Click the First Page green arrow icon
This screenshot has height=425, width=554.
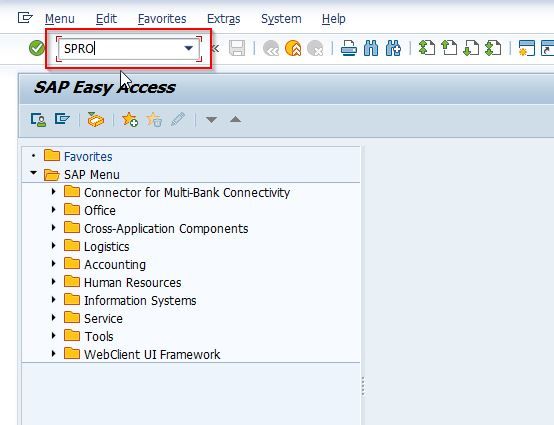pos(427,48)
